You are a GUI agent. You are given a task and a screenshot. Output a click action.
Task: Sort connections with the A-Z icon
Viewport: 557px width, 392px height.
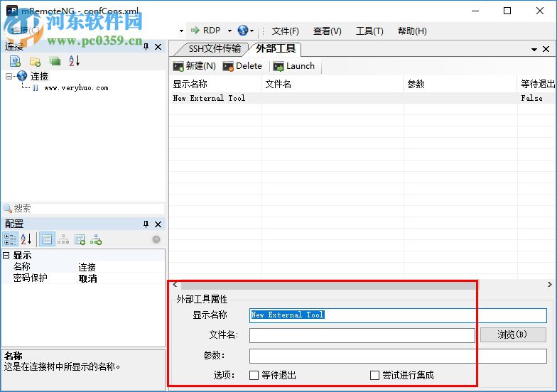coord(74,61)
